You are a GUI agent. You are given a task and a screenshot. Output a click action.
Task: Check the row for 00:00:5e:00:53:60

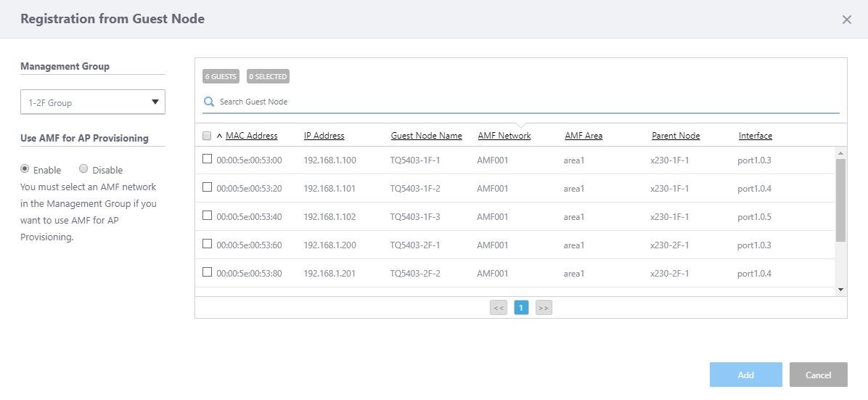click(x=207, y=244)
